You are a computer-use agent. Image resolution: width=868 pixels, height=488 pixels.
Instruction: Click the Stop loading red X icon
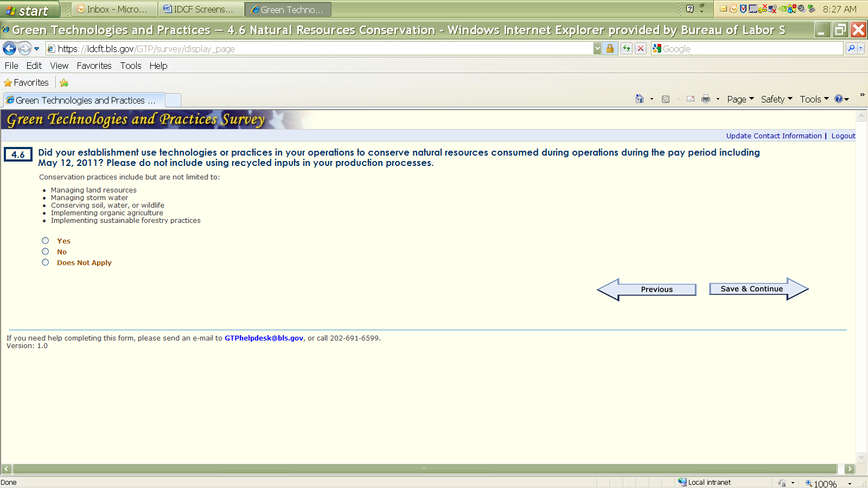click(x=641, y=49)
